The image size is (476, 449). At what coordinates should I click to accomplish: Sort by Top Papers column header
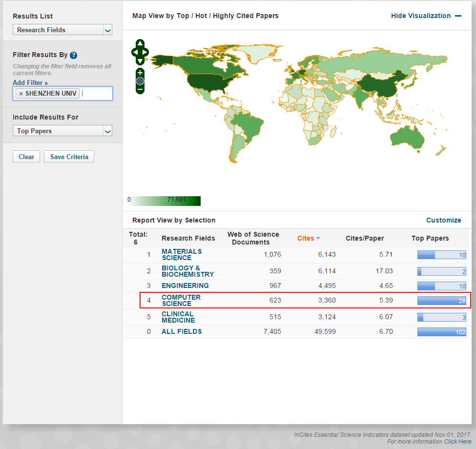click(x=430, y=239)
